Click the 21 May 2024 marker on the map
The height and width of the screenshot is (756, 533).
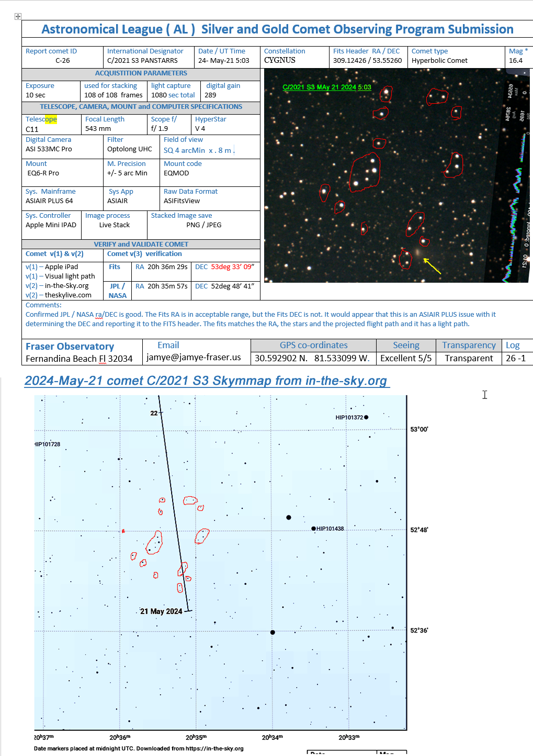coord(161,612)
